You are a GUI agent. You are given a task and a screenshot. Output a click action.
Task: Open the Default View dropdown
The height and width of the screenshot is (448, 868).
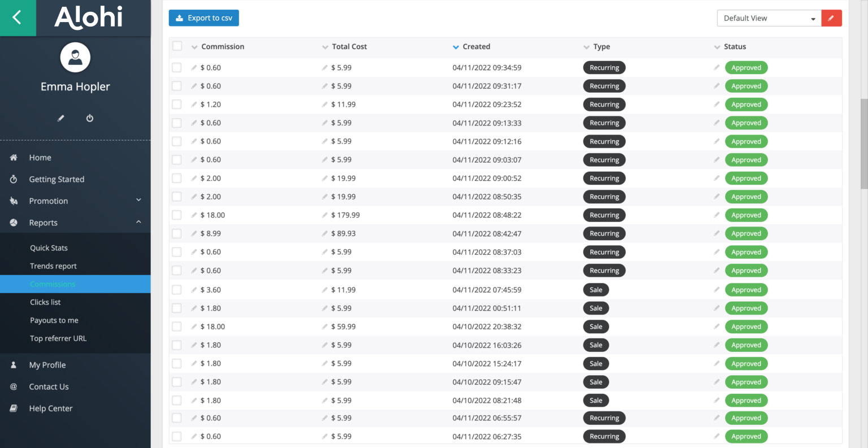(x=769, y=18)
